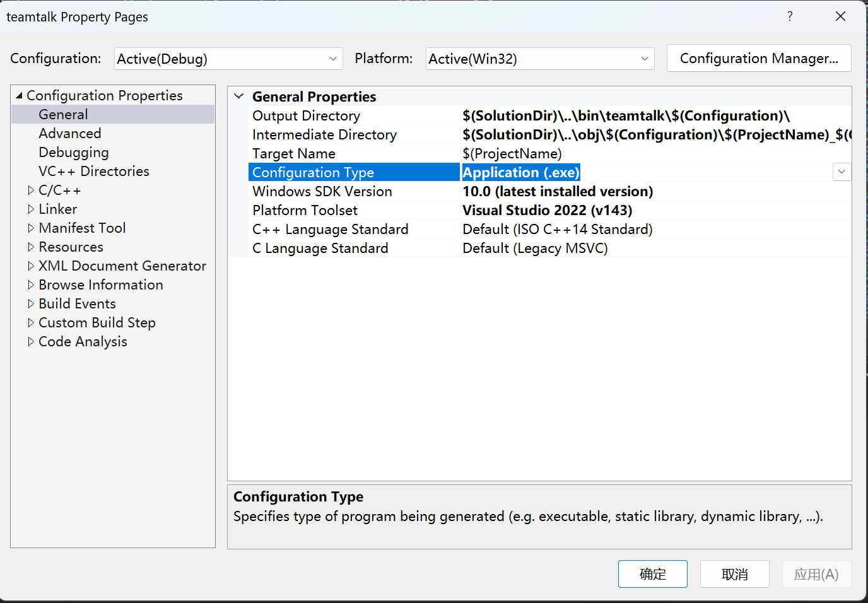
Task: Select the Browse Information tree label
Action: [x=101, y=284]
